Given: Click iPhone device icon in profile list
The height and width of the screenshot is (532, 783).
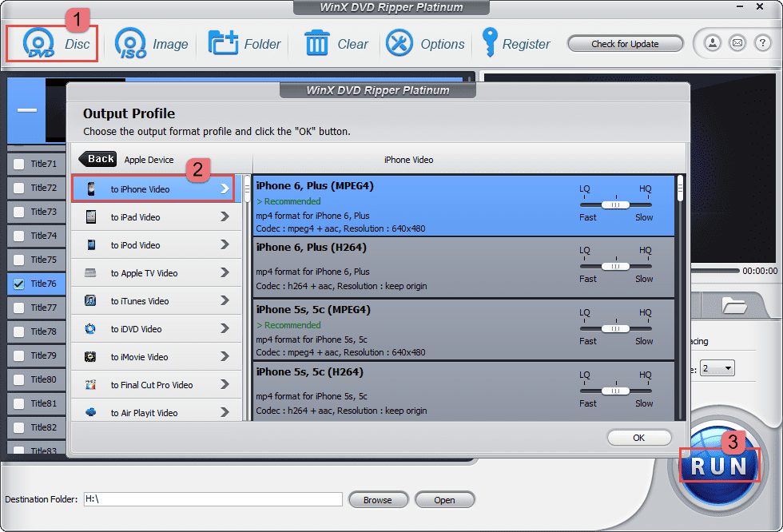Looking at the screenshot, I should [91, 189].
